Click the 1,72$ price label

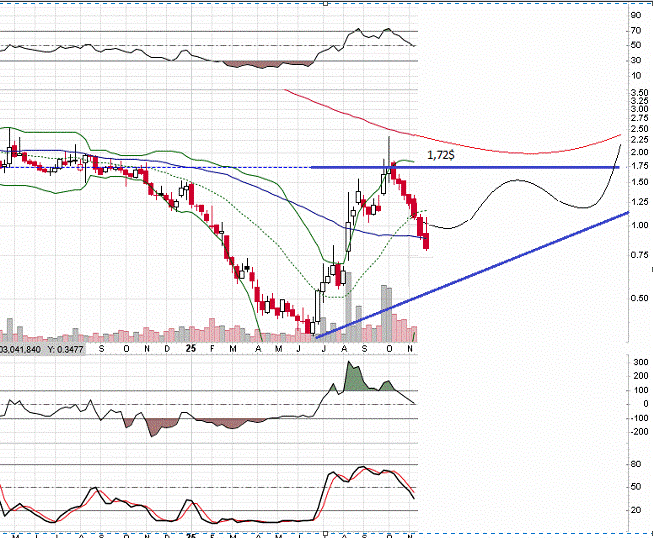(x=442, y=155)
